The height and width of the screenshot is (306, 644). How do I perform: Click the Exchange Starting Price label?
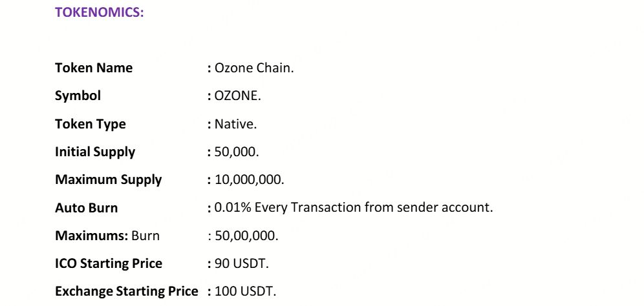(x=127, y=292)
